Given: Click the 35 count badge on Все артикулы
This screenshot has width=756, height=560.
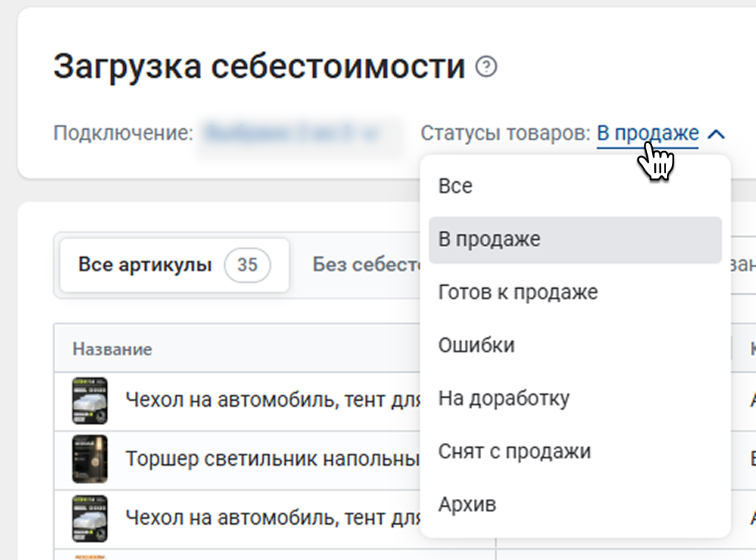Looking at the screenshot, I should click(x=248, y=265).
